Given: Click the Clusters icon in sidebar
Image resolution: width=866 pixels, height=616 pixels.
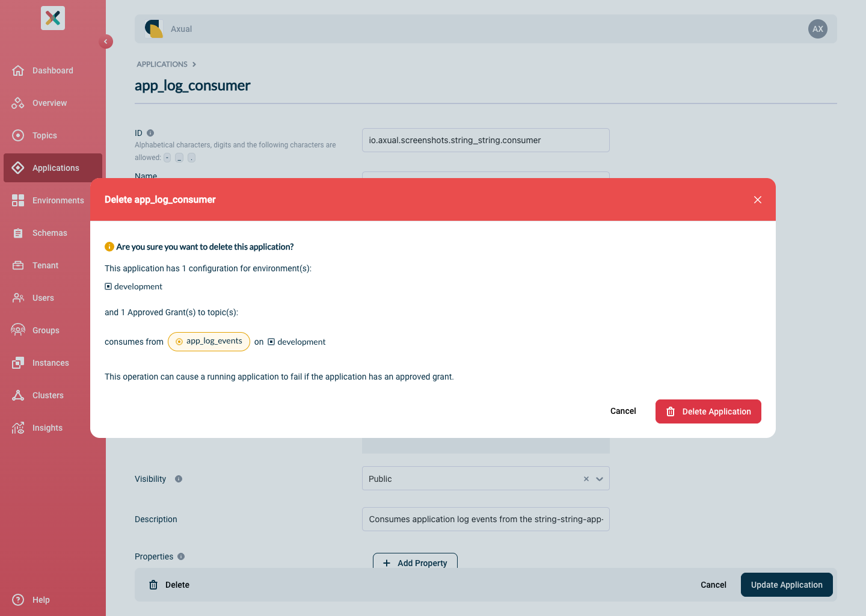Looking at the screenshot, I should click(18, 395).
